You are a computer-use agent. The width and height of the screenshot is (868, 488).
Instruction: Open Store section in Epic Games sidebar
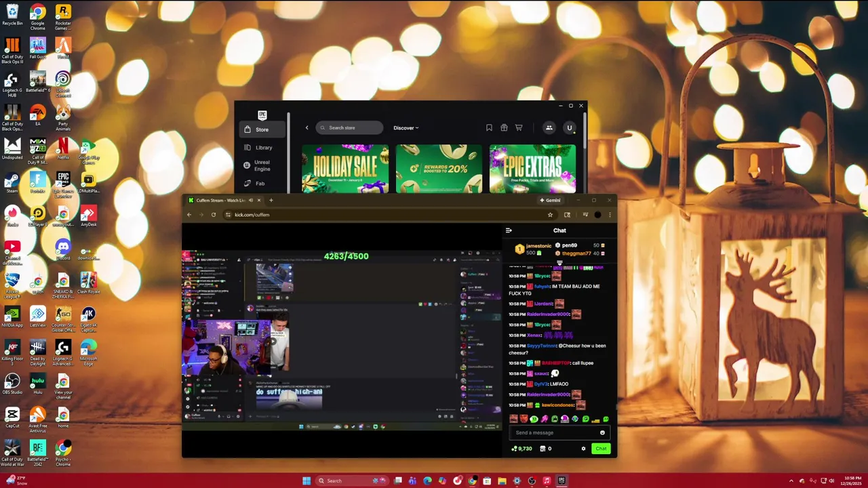click(x=262, y=129)
